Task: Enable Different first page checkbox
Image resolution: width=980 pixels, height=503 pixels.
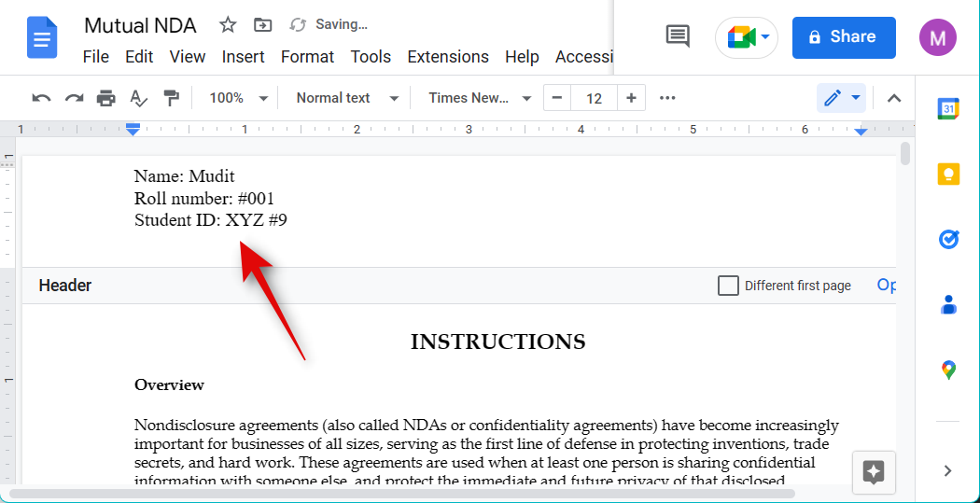Action: 728,286
